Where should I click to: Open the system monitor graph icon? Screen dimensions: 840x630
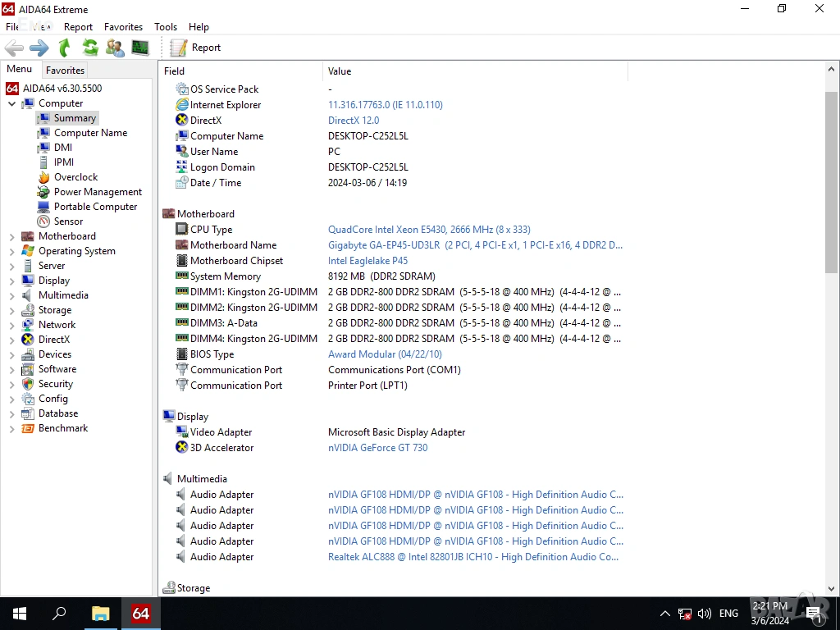pyautogui.click(x=140, y=48)
